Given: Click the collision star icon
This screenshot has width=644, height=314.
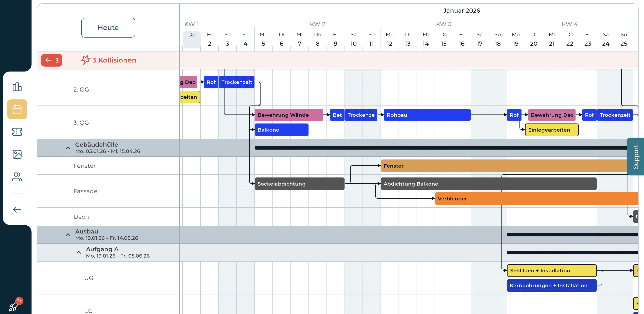Looking at the screenshot, I should click(x=85, y=60).
